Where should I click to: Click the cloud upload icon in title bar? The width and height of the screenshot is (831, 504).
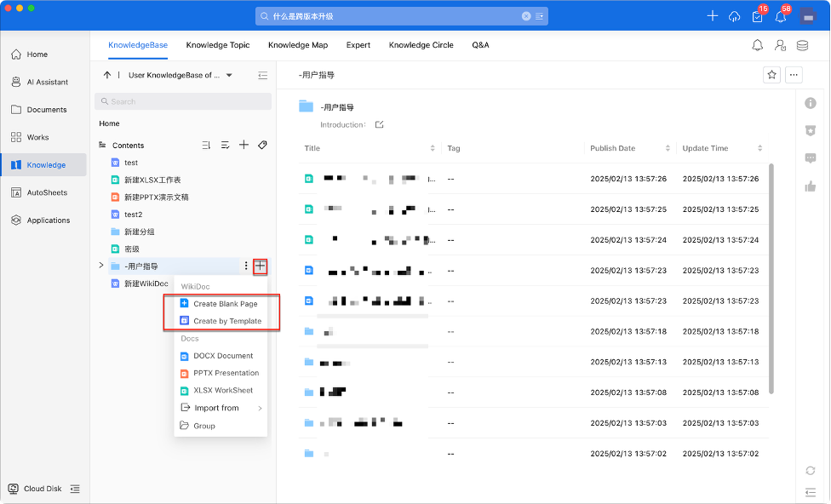[735, 16]
